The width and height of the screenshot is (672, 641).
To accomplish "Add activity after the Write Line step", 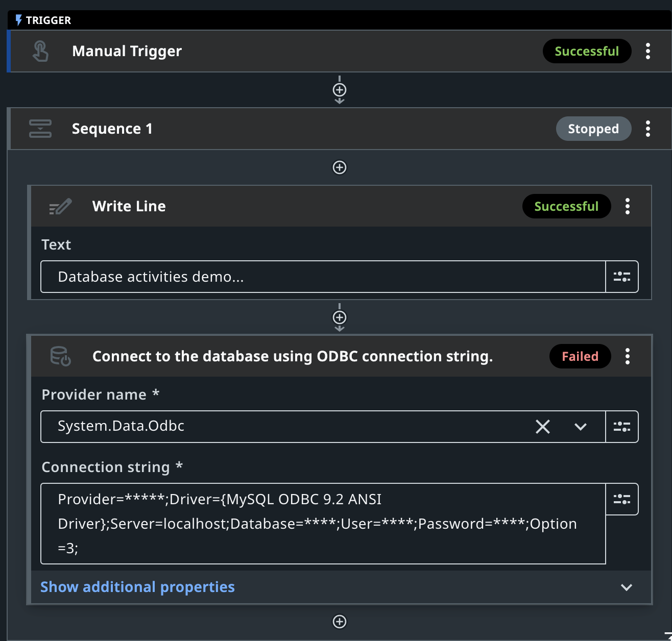I will (340, 317).
